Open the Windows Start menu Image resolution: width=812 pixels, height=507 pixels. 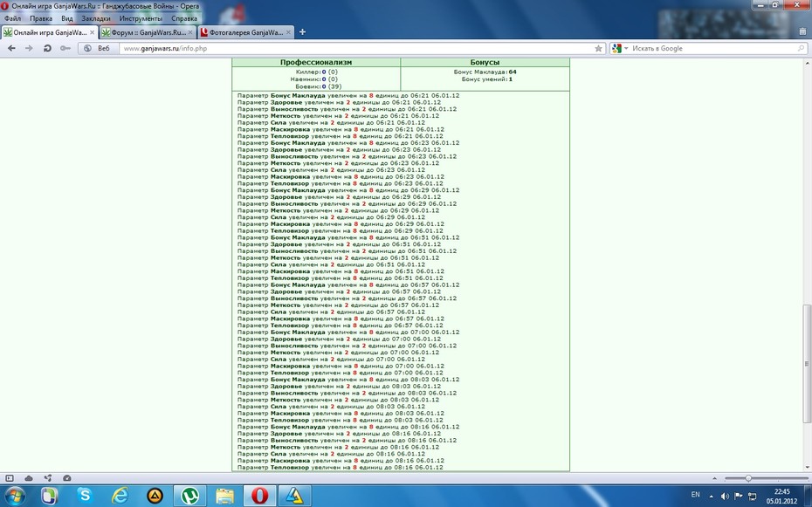(x=15, y=496)
